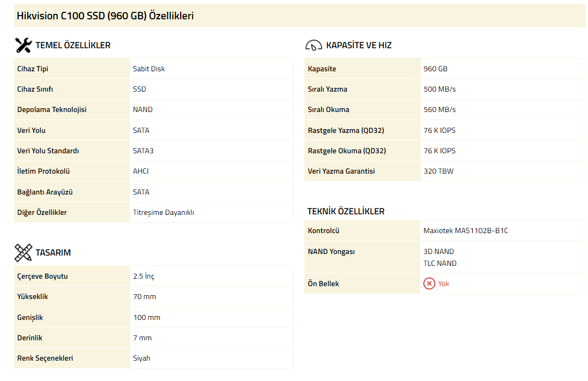The height and width of the screenshot is (381, 588).
Task: Click the İletim Protokolü label
Action: coord(43,171)
